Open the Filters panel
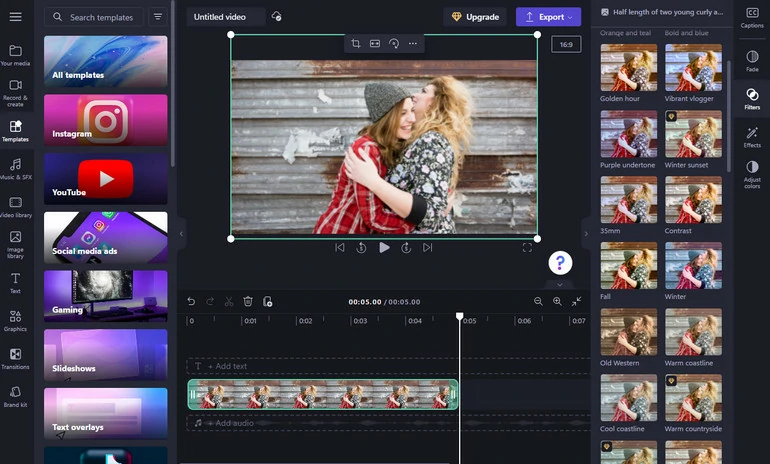 [x=752, y=99]
